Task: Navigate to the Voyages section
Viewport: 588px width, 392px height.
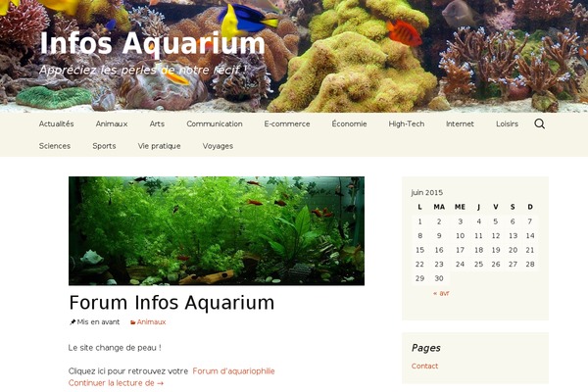Action: (x=218, y=146)
